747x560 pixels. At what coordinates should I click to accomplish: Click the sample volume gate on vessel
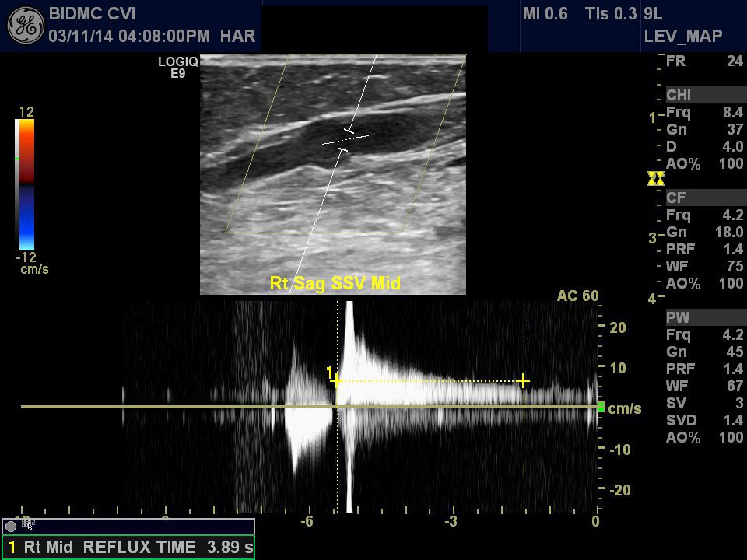345,139
